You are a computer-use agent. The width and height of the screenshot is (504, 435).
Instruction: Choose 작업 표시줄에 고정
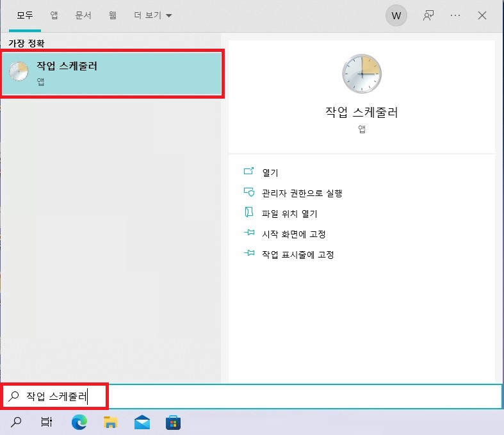click(298, 254)
